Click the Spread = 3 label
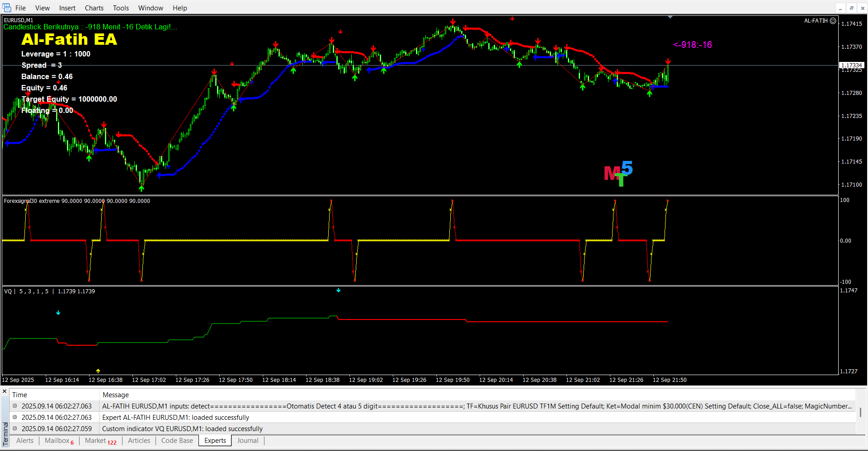 tap(42, 65)
